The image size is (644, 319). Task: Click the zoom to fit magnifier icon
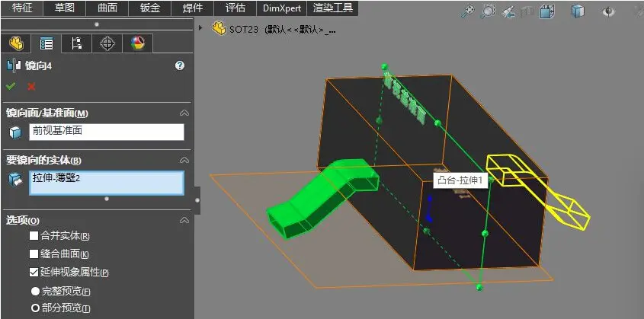click(x=468, y=11)
